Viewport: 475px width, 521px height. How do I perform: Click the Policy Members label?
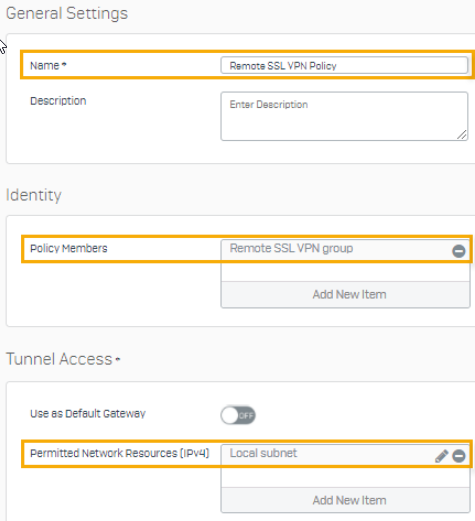click(x=69, y=248)
